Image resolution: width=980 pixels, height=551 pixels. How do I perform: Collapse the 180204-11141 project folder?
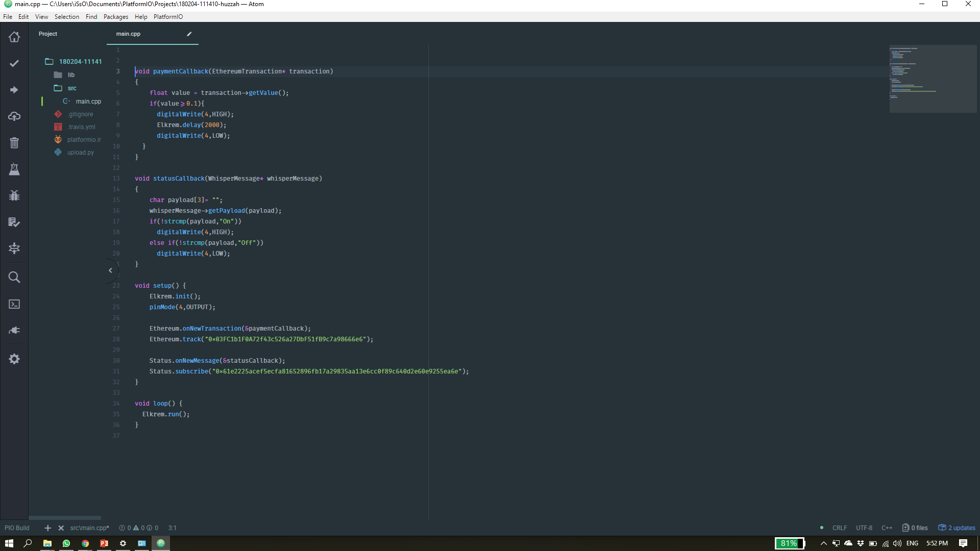coord(80,62)
